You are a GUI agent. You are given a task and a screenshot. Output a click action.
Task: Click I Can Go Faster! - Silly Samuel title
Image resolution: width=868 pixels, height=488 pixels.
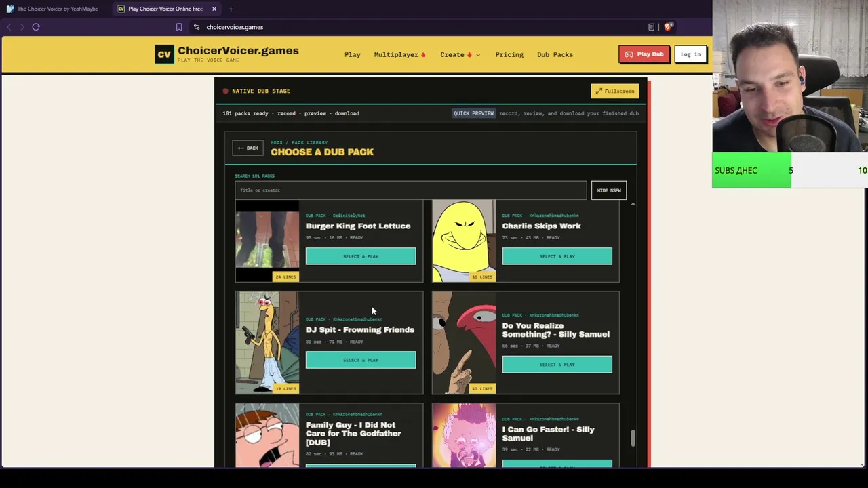click(549, 434)
